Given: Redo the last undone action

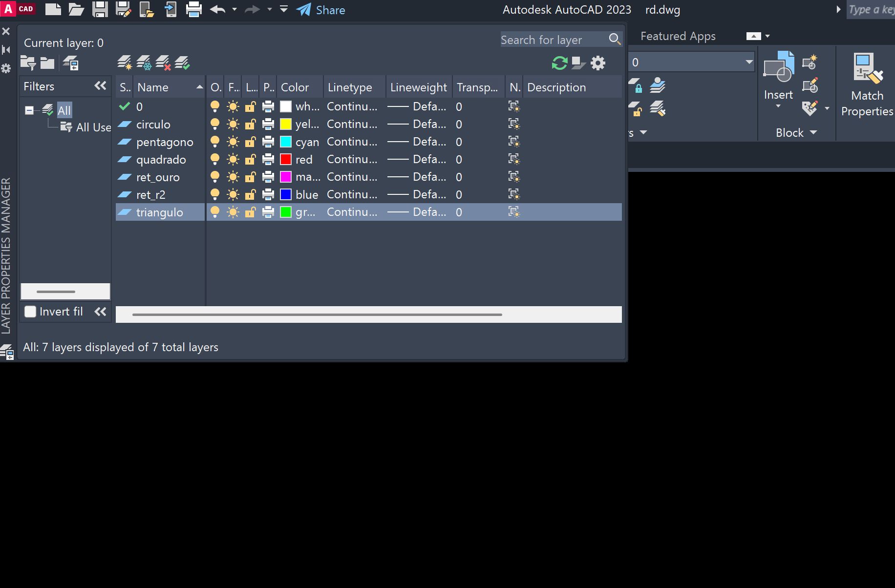Looking at the screenshot, I should click(252, 9).
